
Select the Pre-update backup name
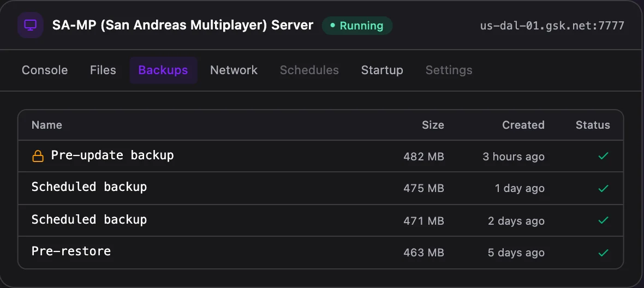[112, 155]
